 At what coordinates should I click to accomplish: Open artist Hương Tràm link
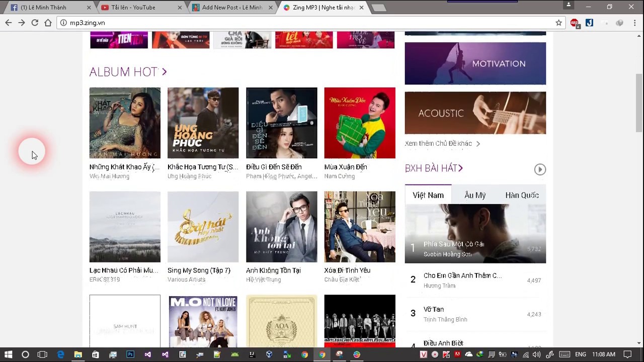pyautogui.click(x=439, y=286)
